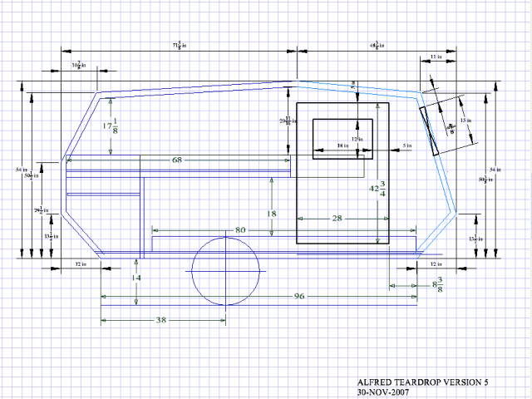
Task: Select the "38" axle offset dimension
Action: (x=161, y=320)
